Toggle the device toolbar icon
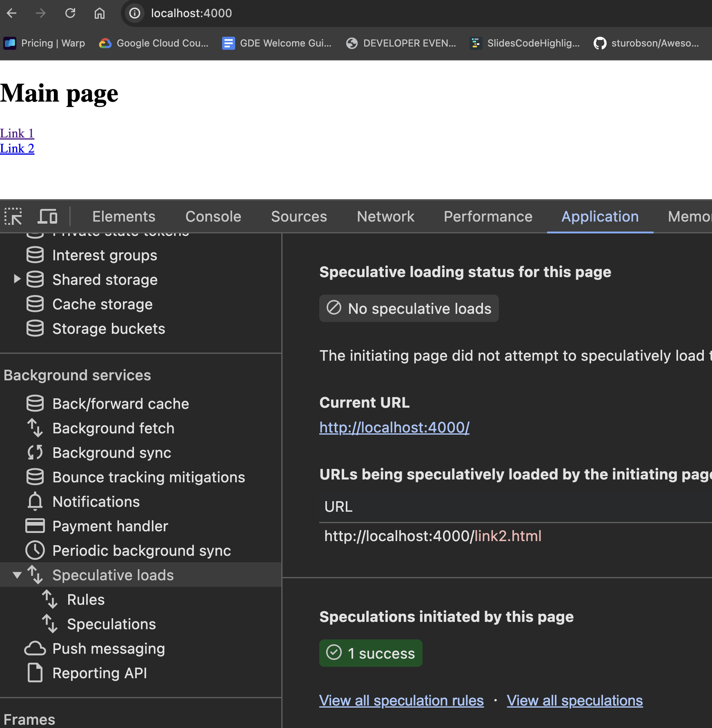The width and height of the screenshot is (712, 728). [47, 216]
